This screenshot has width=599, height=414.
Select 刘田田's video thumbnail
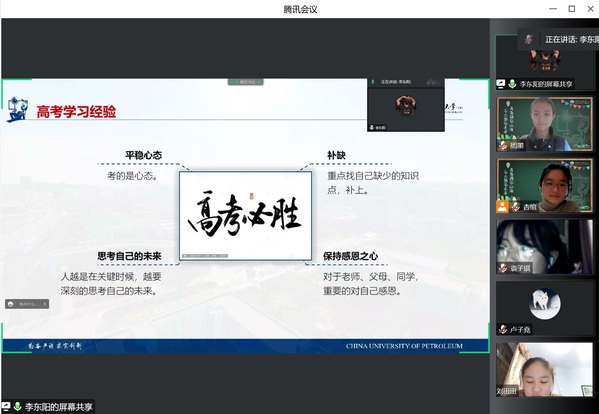click(x=544, y=369)
